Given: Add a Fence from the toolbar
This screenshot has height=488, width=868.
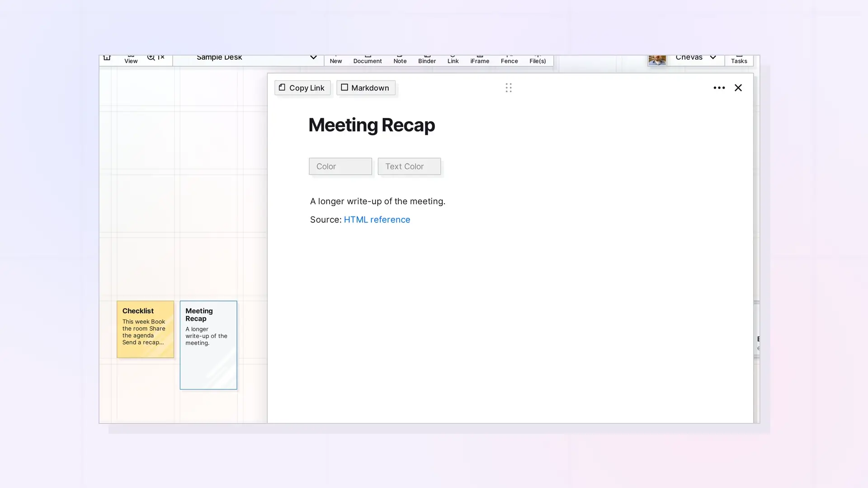Looking at the screenshot, I should [509, 60].
